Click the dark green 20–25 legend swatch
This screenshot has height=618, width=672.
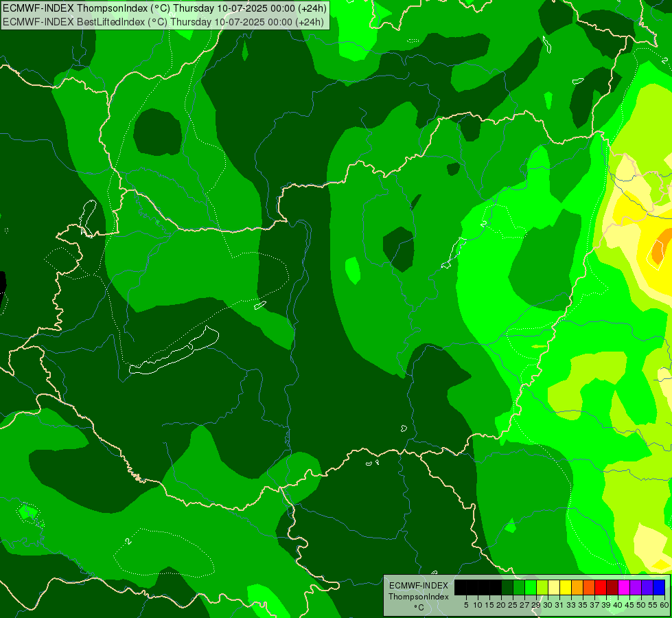[x=507, y=587]
